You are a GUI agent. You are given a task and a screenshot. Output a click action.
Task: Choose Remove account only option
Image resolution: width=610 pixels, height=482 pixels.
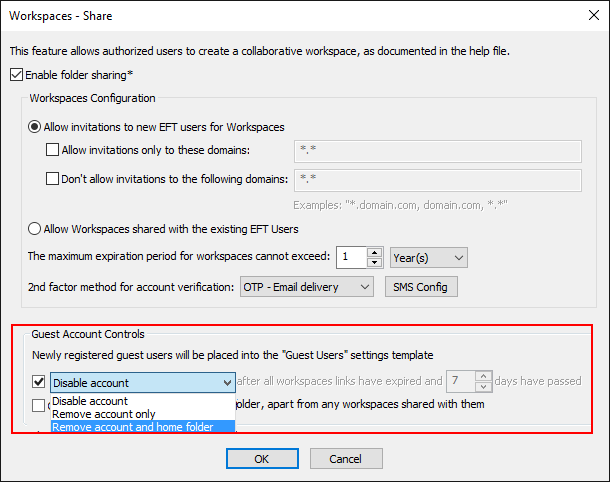(x=104, y=413)
